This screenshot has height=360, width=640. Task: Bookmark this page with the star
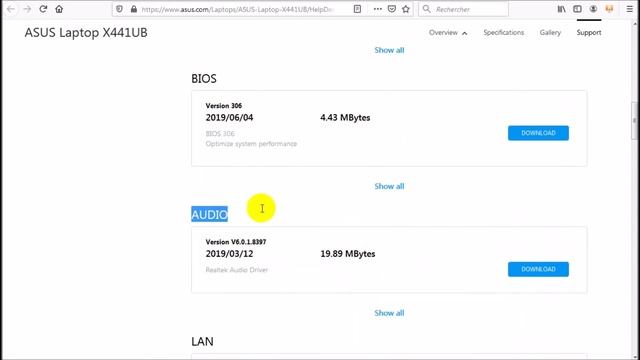[406, 9]
